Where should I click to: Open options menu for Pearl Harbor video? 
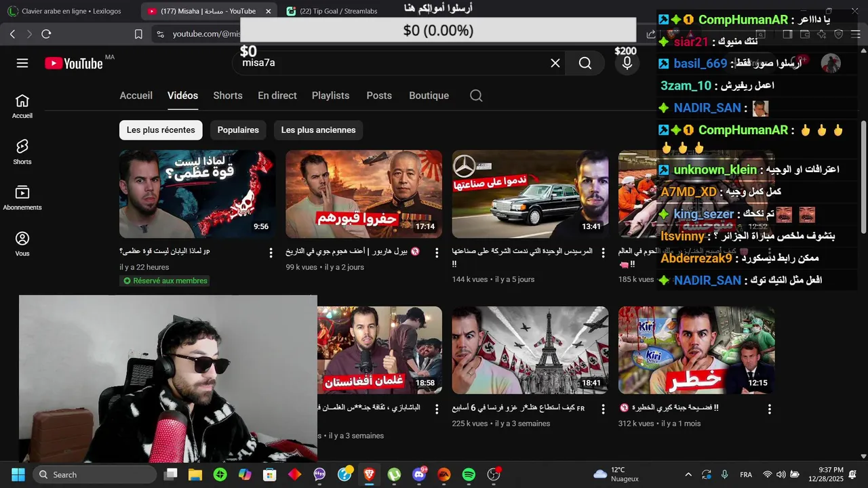[437, 252]
